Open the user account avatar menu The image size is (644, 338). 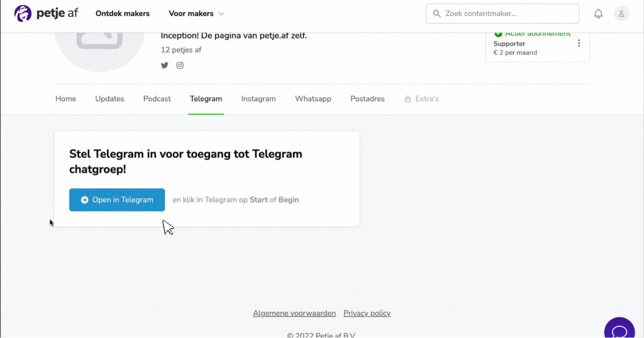pos(621,14)
